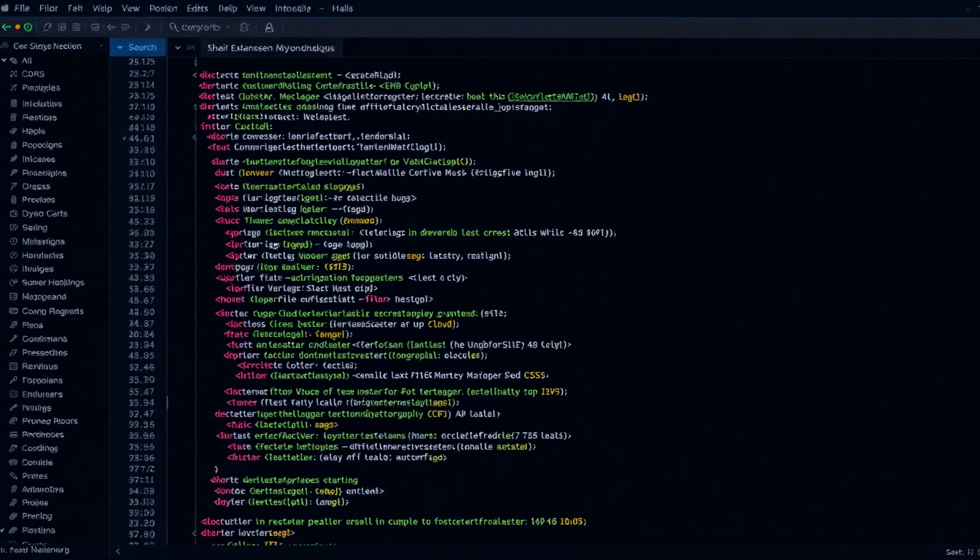Select CORS in the sidebar

coord(33,74)
